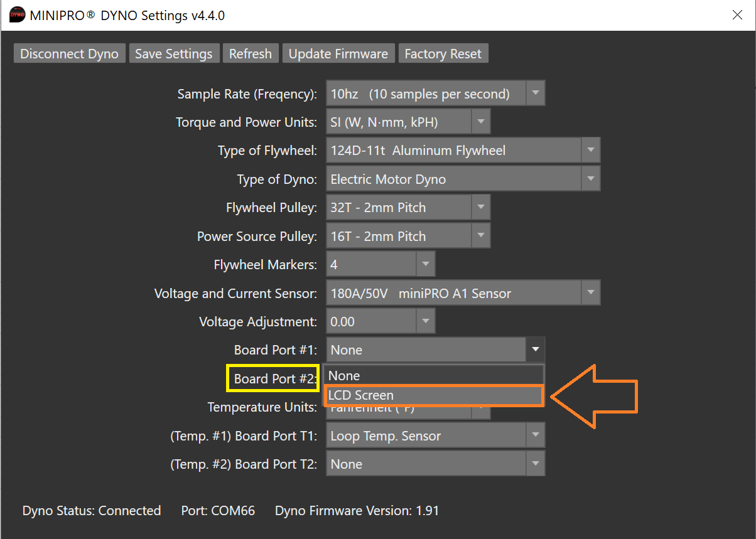This screenshot has width=756, height=539.
Task: Select None in the open dropdown list
Action: tap(433, 375)
